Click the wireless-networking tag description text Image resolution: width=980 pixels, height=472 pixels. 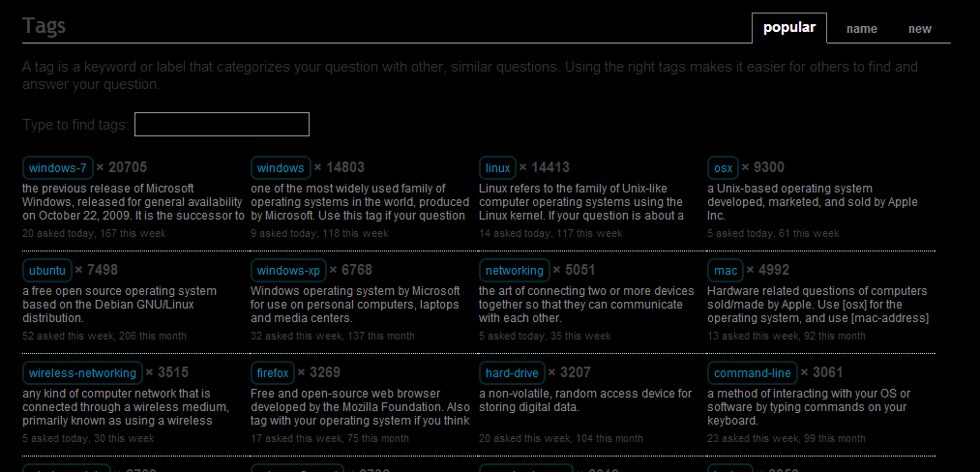(126, 407)
